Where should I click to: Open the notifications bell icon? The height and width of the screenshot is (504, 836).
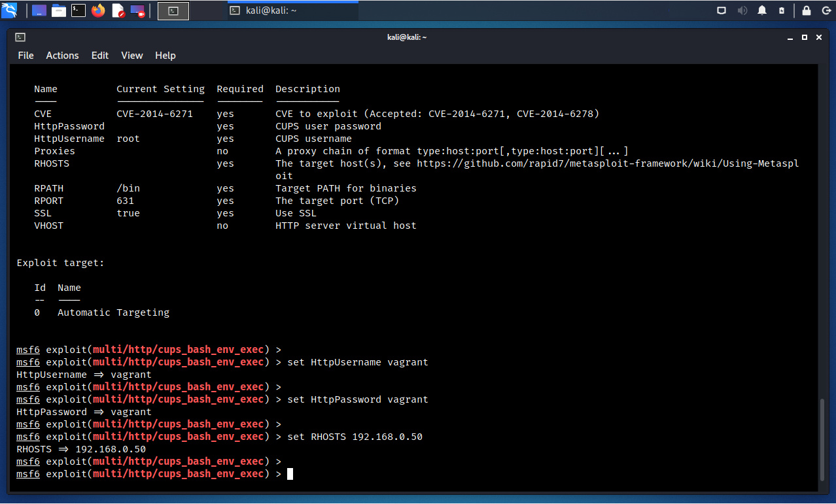pos(762,10)
